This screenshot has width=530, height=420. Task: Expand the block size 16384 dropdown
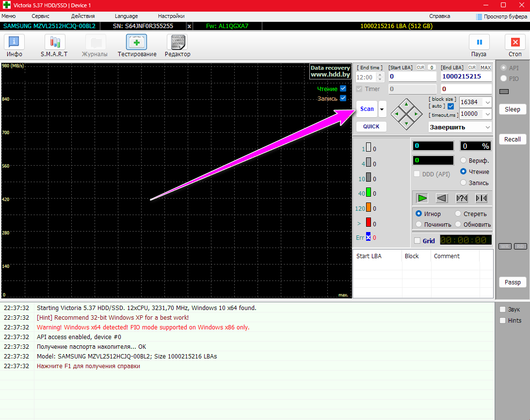click(487, 102)
